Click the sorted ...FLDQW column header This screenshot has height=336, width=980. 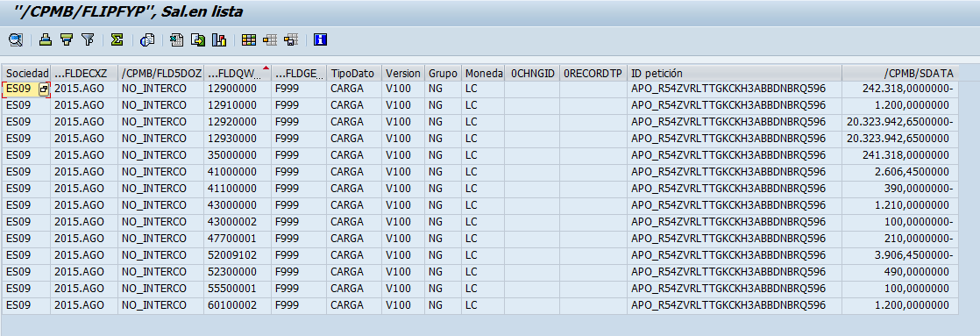(238, 73)
